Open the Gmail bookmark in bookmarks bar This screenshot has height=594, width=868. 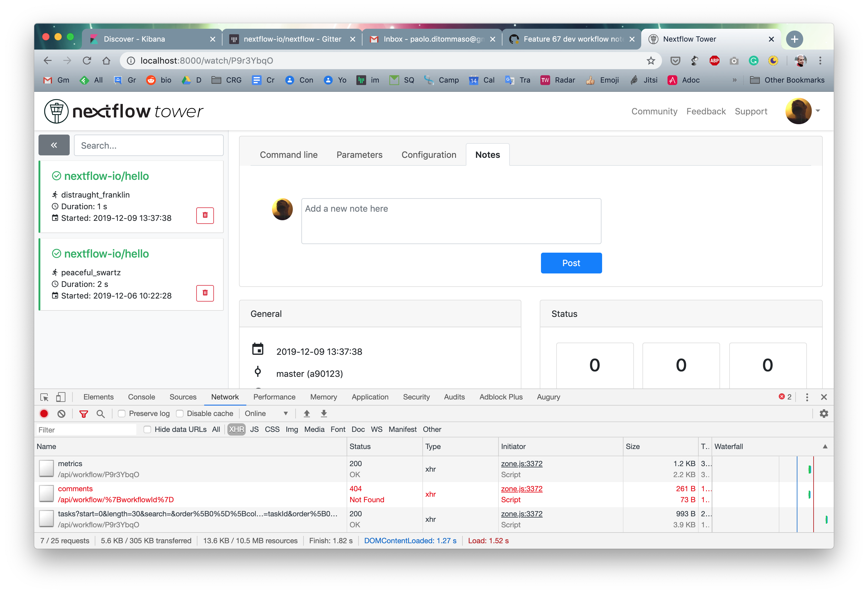point(57,80)
